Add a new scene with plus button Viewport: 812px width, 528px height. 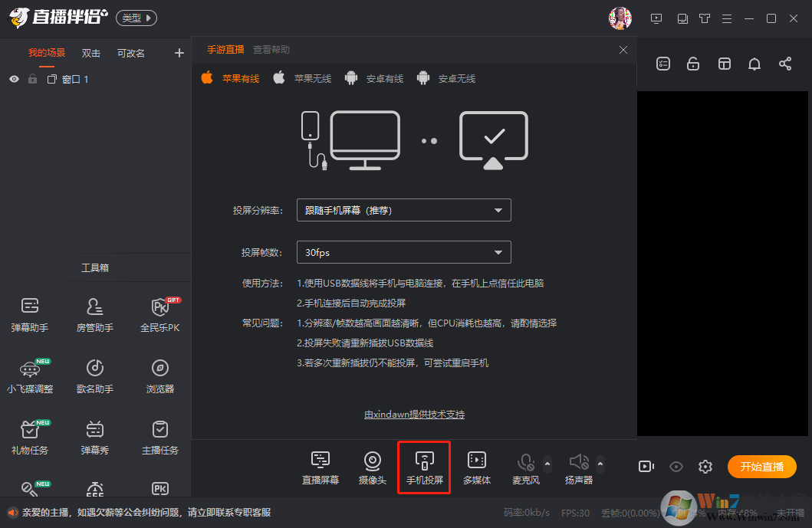coord(179,53)
